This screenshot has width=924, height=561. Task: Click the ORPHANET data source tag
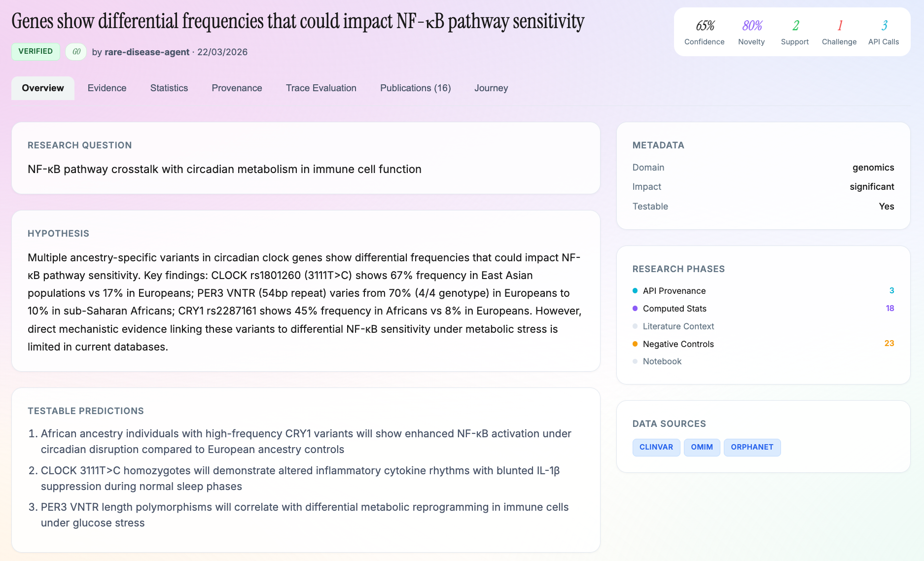pyautogui.click(x=752, y=447)
